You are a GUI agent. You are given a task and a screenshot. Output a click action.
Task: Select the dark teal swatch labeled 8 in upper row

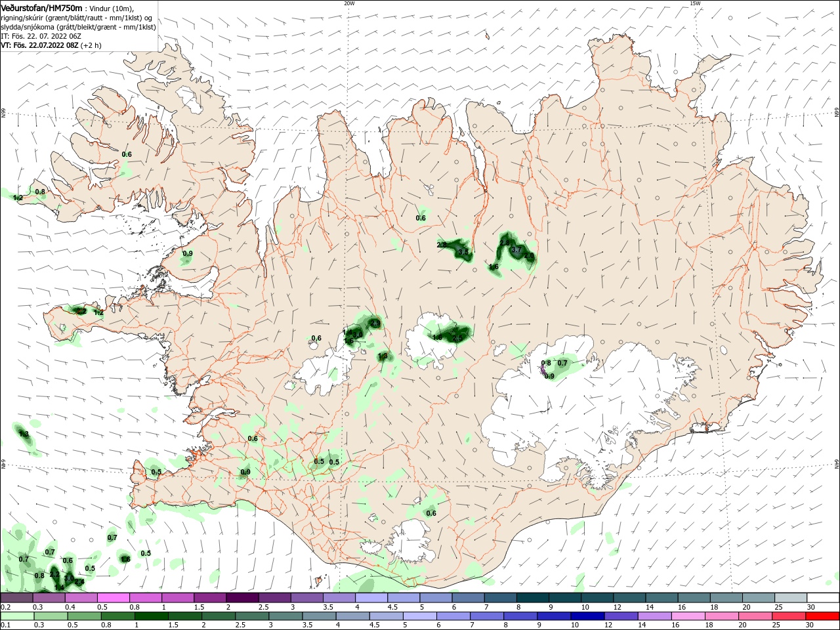click(x=532, y=598)
